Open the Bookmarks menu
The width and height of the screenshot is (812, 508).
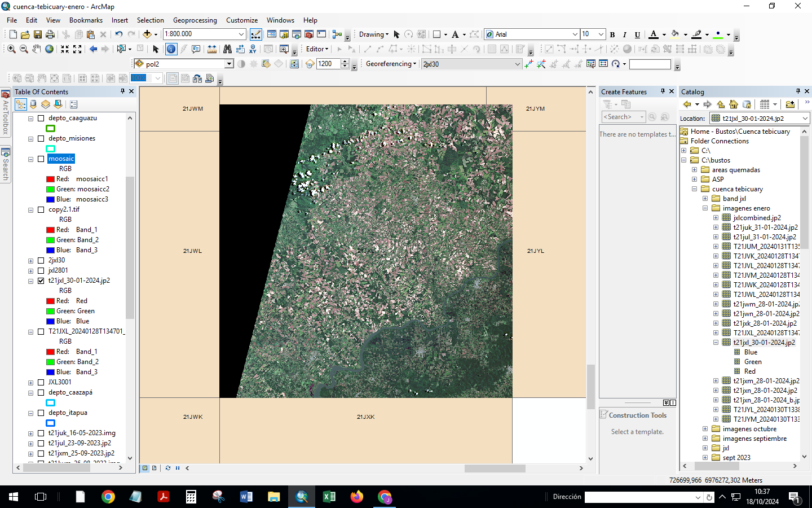pyautogui.click(x=86, y=20)
